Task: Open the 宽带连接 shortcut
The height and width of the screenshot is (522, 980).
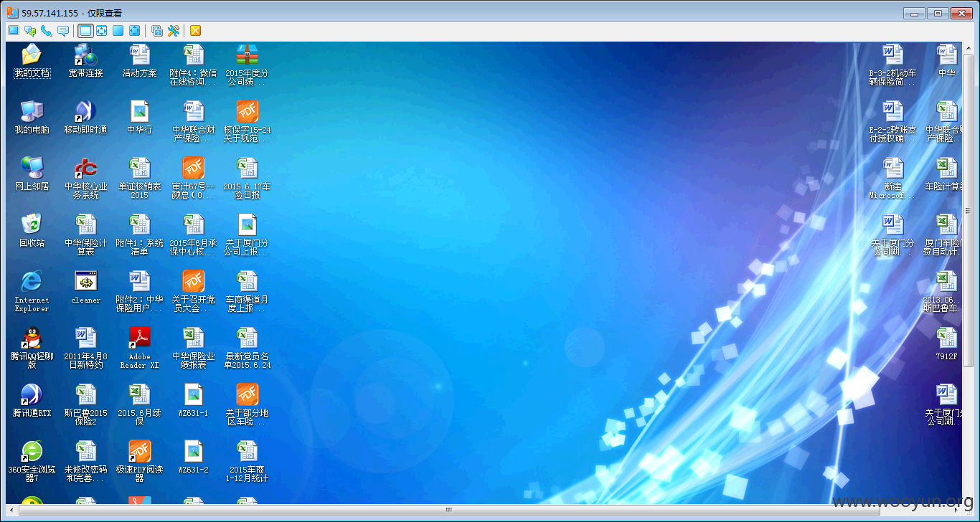Action: pos(85,61)
